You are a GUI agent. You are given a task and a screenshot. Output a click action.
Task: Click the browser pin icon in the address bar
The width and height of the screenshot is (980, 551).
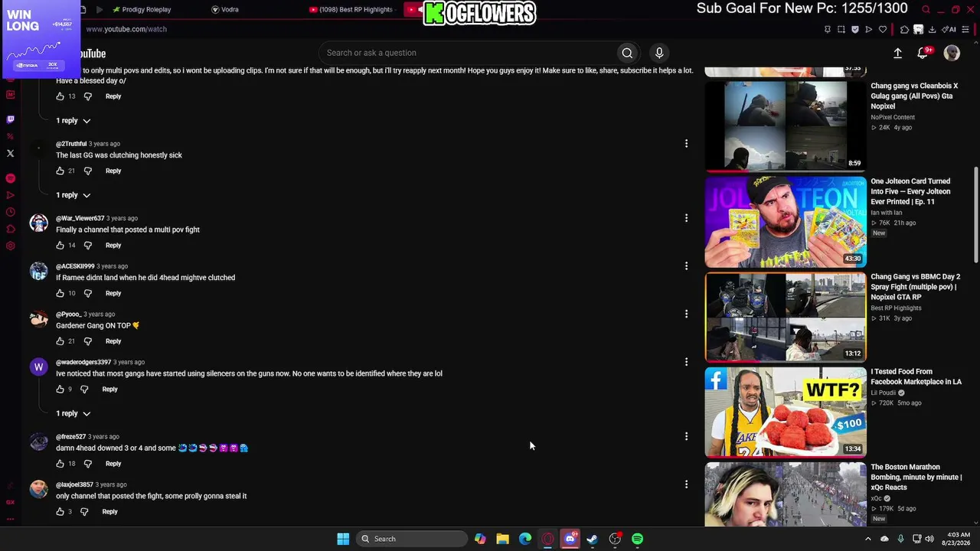(827, 29)
